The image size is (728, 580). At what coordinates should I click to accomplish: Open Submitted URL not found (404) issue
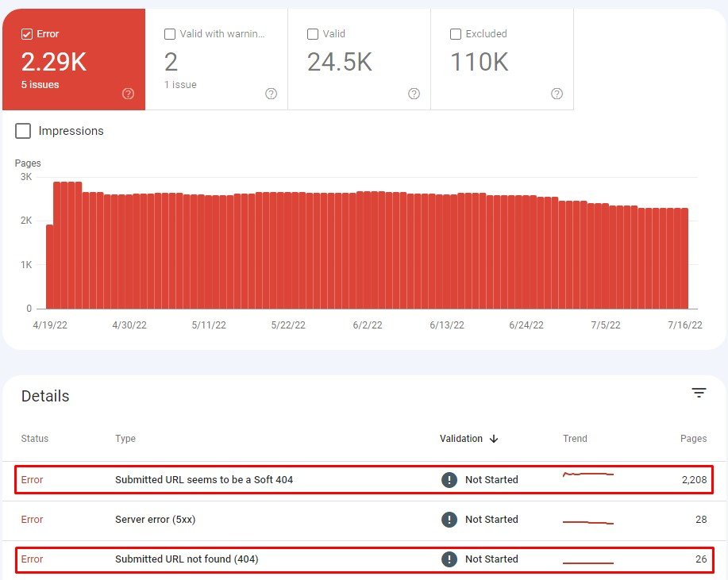187,559
